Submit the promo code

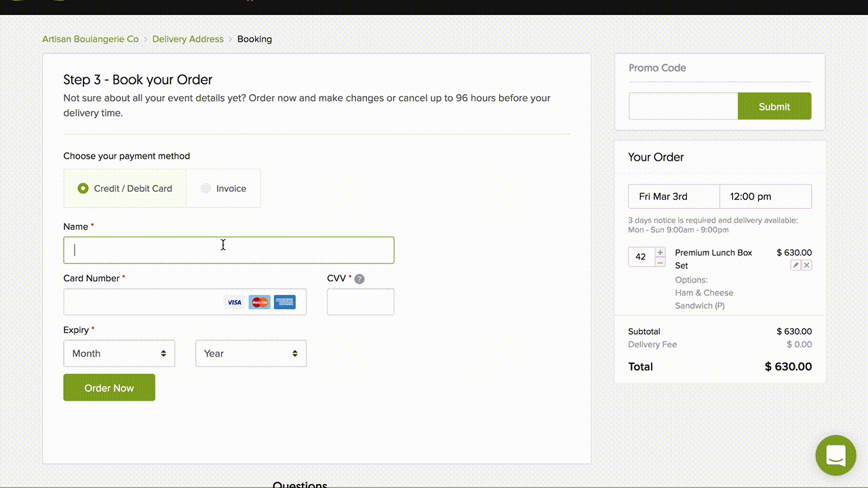tap(774, 106)
